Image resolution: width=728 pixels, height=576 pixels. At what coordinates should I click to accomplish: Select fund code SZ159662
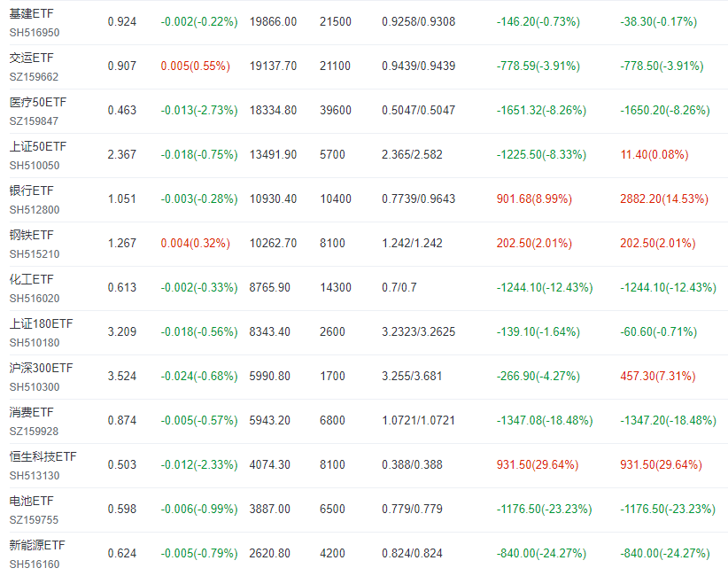(x=34, y=76)
